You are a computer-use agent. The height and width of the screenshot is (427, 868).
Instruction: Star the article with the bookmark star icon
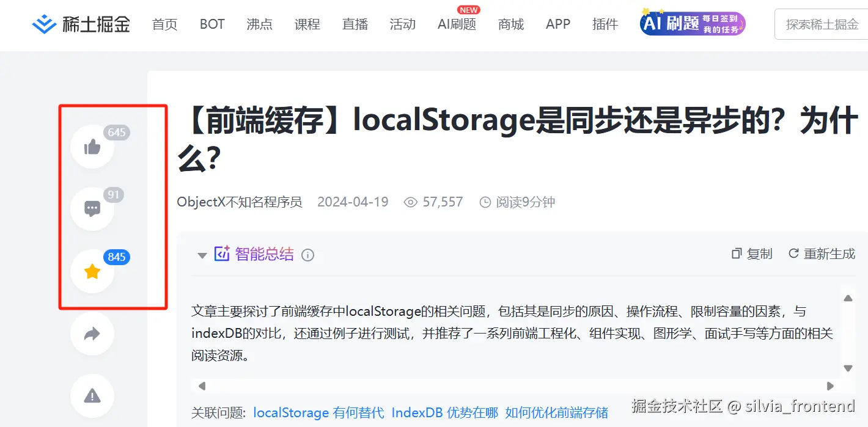92,271
